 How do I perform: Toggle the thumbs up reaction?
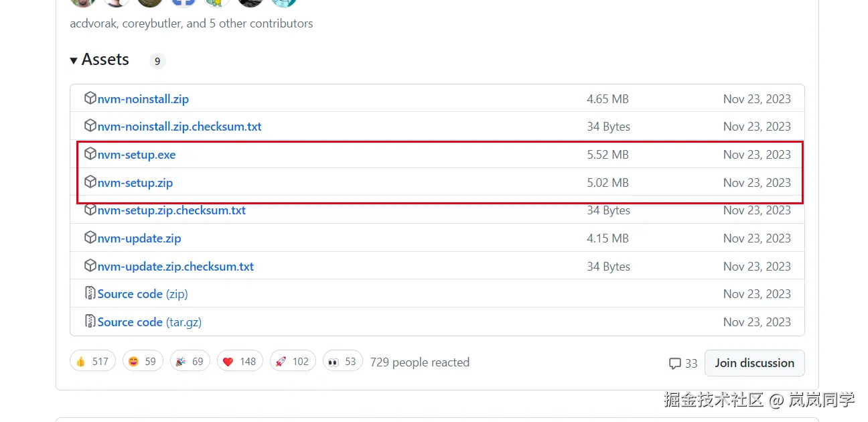[92, 362]
